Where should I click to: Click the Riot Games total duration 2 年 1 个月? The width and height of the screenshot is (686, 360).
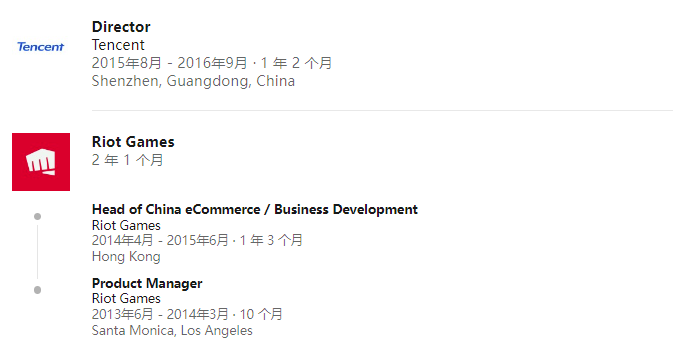click(127, 160)
